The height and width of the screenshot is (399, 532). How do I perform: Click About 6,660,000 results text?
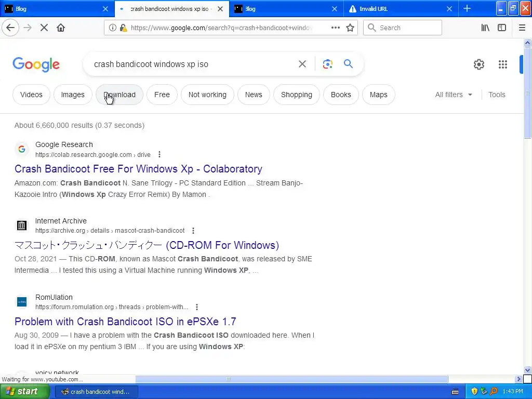pos(79,125)
